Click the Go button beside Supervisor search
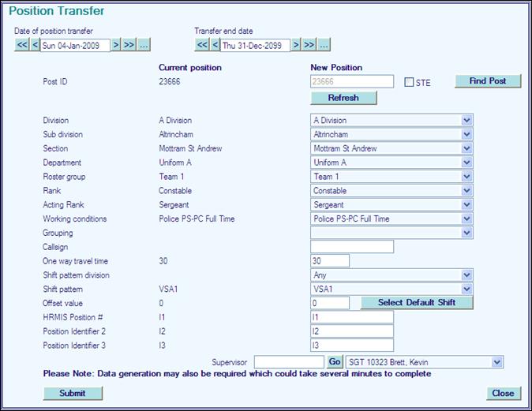 click(335, 361)
